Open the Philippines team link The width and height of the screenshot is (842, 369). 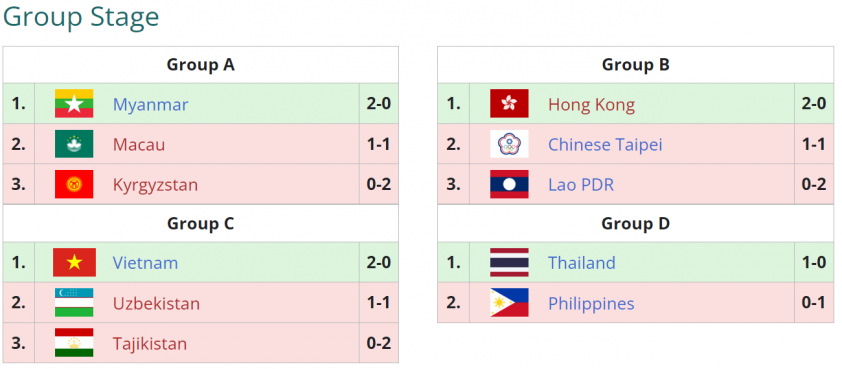coord(591,303)
